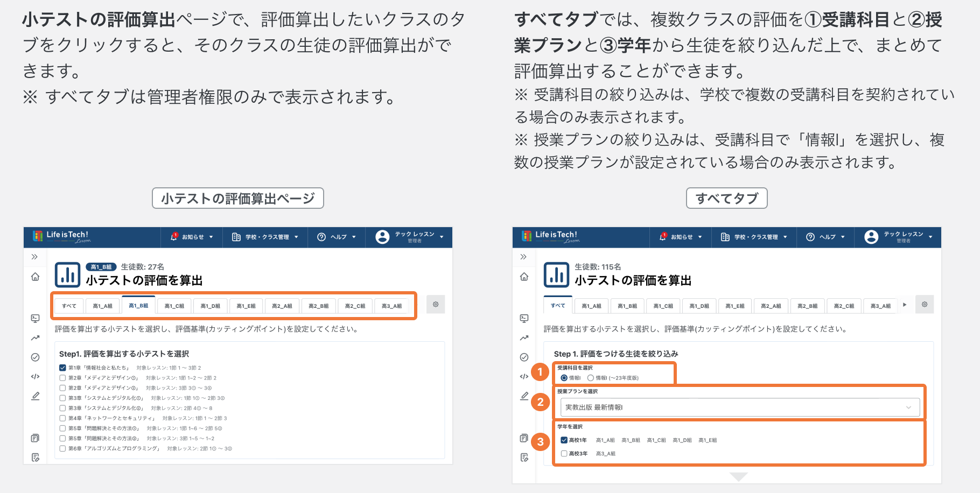Click すべて tab in 115名 screen
980x493 pixels.
(x=558, y=305)
